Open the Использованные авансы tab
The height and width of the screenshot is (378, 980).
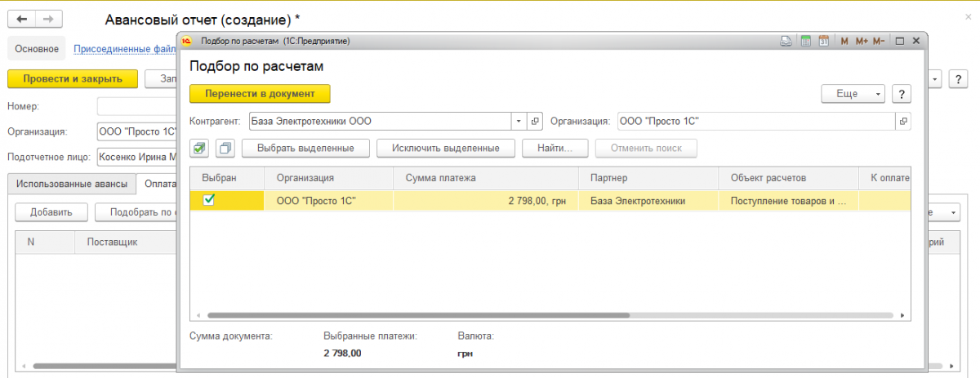click(x=72, y=184)
